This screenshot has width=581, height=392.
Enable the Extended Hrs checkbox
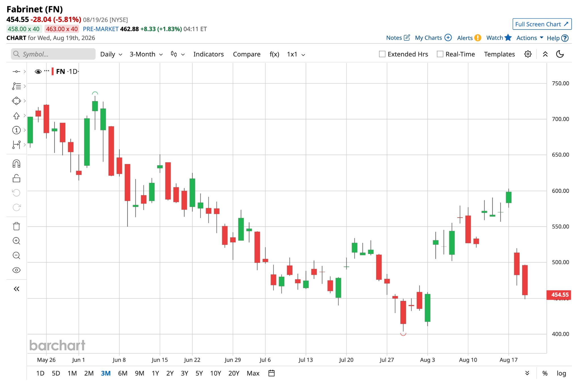pyautogui.click(x=382, y=54)
